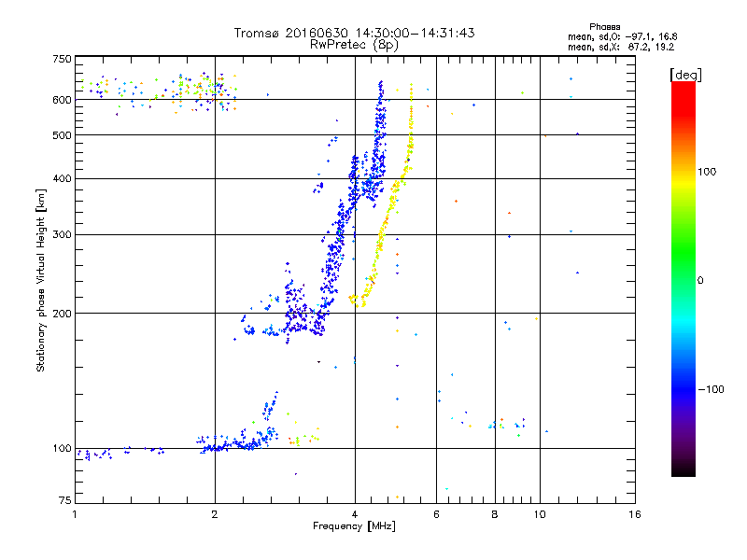Click the plot title 'Tromsø 20160630 14:30:00-14:31:43'
The height and width of the screenshot is (560, 747).
(354, 33)
